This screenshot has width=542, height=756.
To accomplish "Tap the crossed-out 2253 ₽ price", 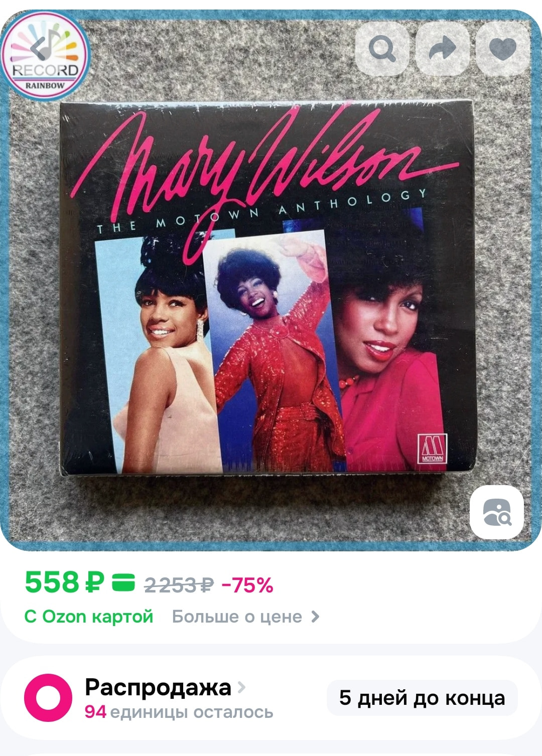I will pos(179,585).
